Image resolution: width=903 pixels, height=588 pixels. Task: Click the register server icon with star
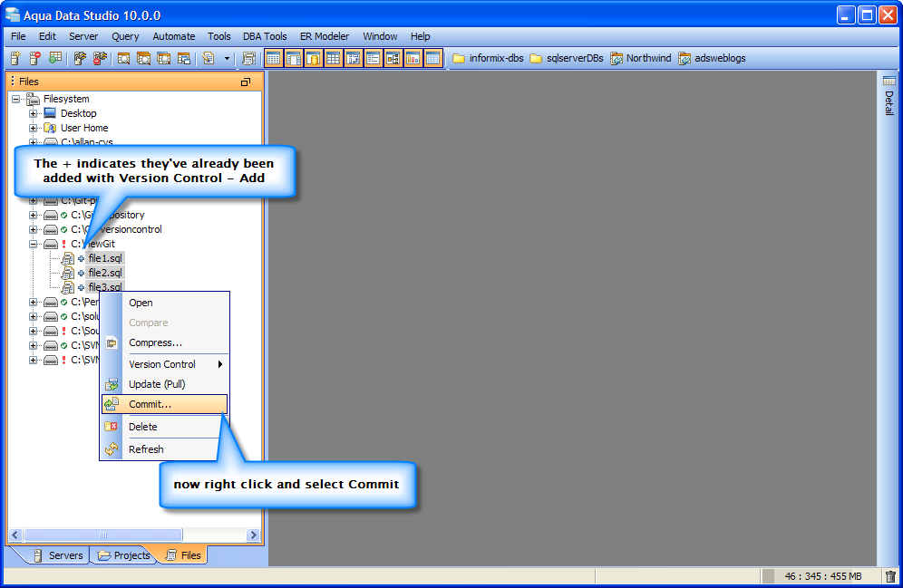click(15, 58)
